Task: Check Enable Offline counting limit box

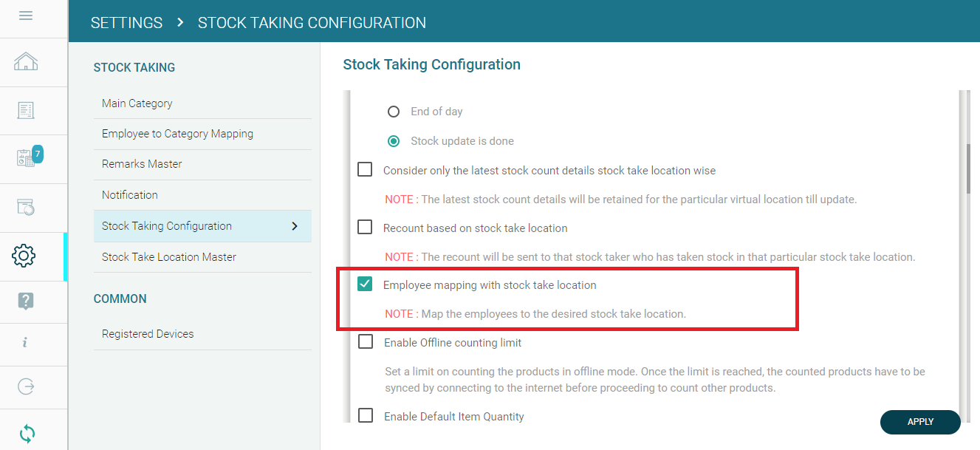Action: point(366,342)
